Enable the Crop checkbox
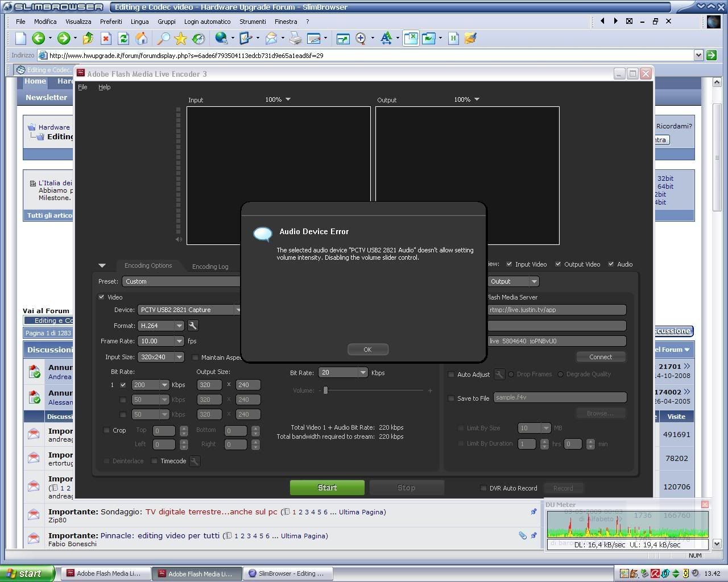The width and height of the screenshot is (728, 582). coord(106,430)
